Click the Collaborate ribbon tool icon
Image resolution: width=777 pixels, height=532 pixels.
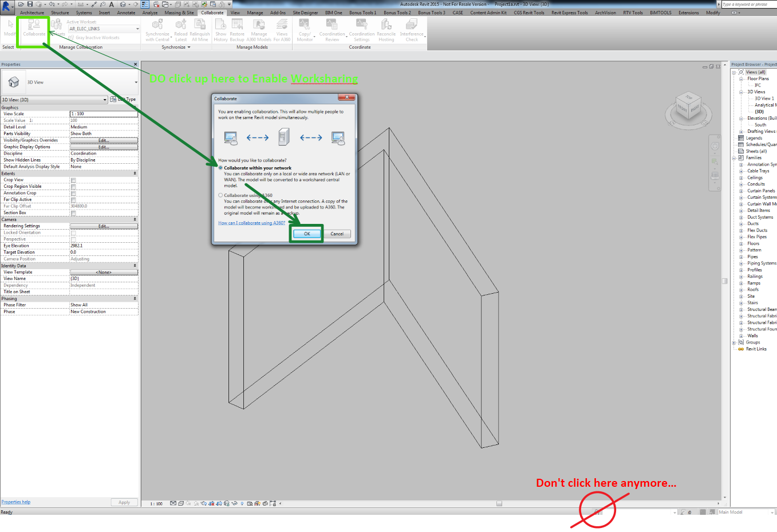tap(34, 25)
